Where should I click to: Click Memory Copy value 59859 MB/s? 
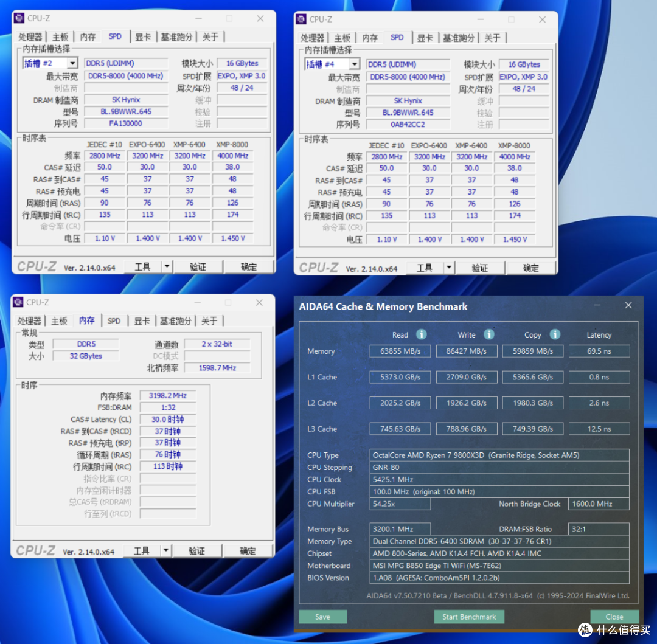(532, 351)
